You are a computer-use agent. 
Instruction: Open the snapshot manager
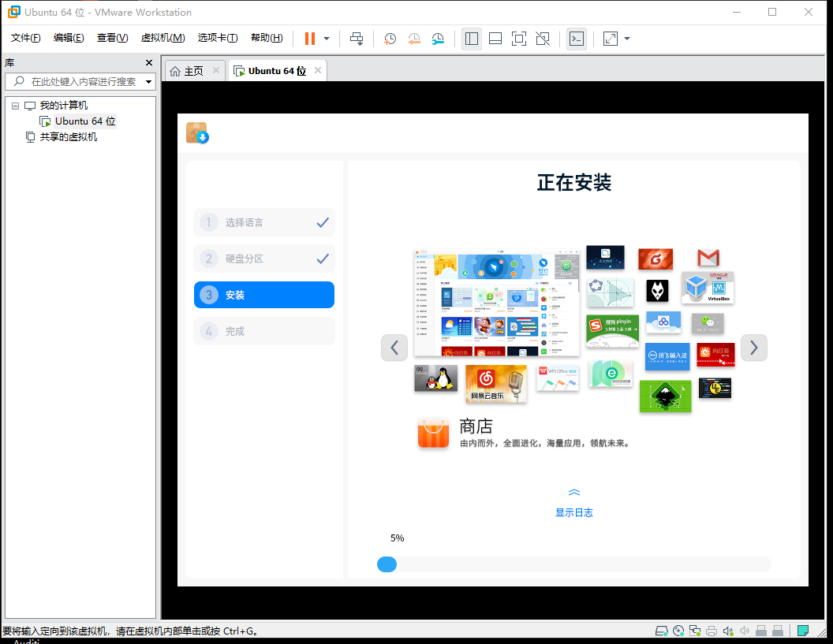pos(438,38)
